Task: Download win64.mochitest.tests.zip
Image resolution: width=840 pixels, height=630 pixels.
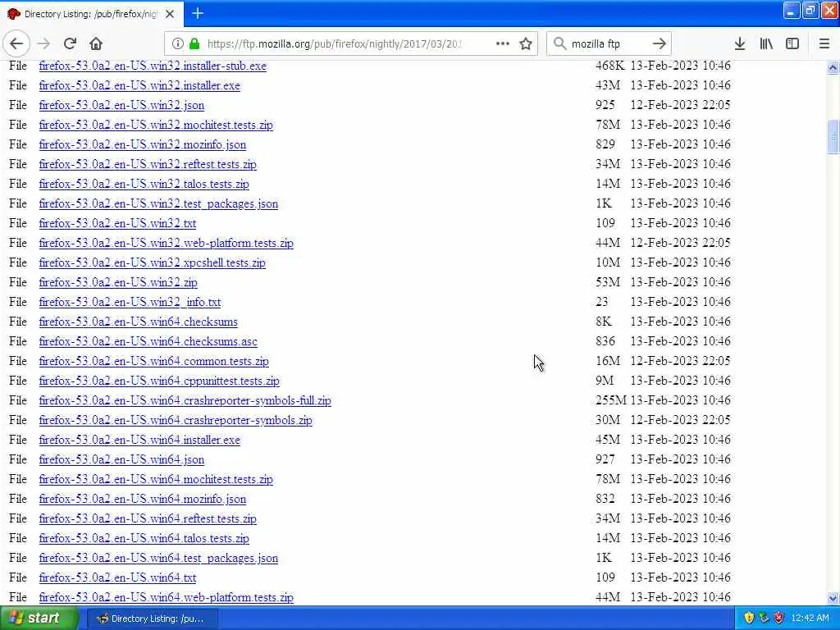Action: [x=156, y=479]
